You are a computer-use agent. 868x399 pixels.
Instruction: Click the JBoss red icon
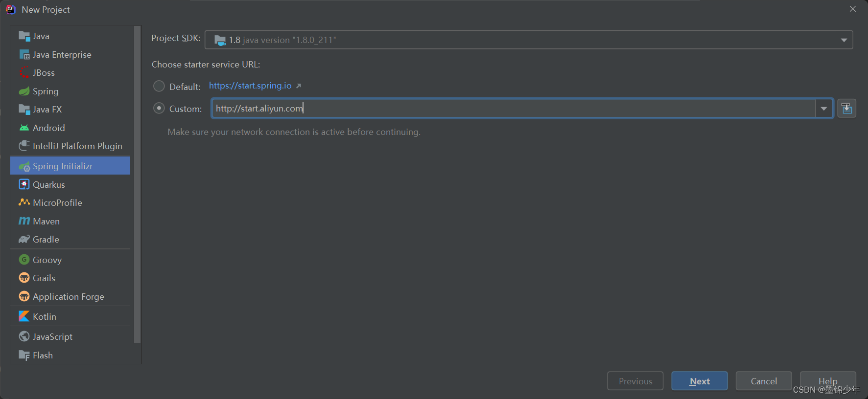click(x=24, y=72)
